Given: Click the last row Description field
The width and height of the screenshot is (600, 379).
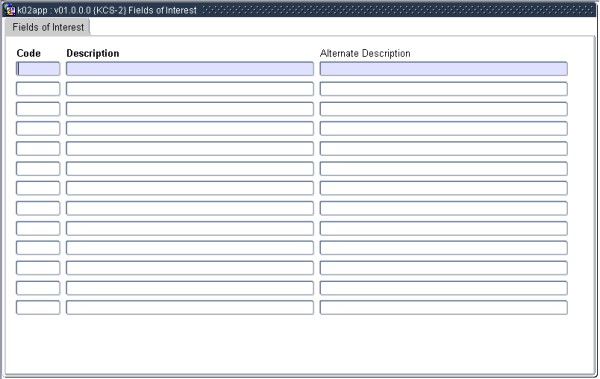Looking at the screenshot, I should click(x=190, y=308).
